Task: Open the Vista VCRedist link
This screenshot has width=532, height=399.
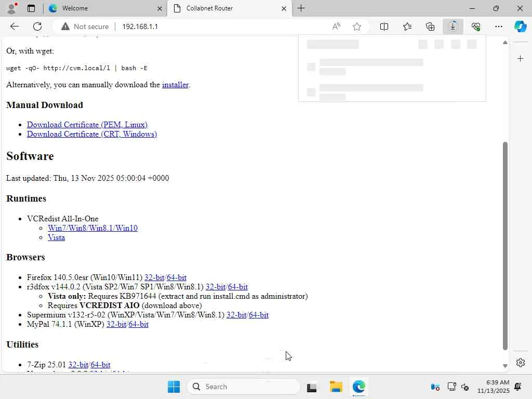Action: coord(56,237)
